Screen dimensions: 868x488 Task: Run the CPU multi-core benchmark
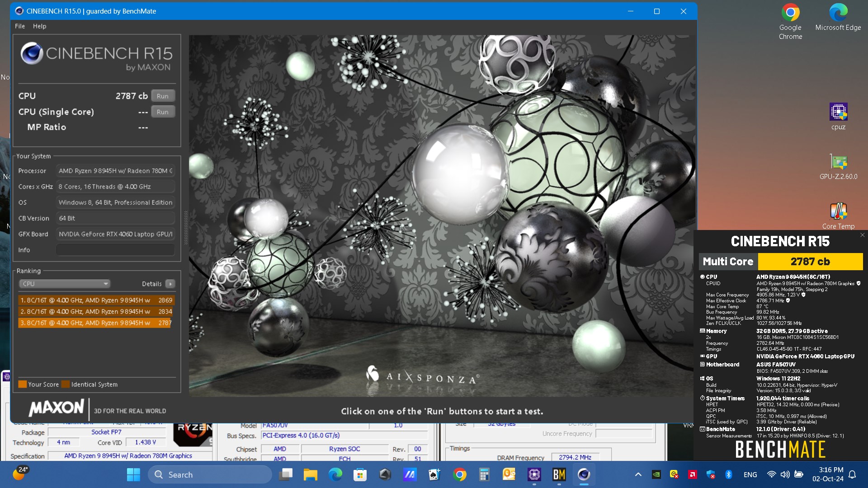162,96
